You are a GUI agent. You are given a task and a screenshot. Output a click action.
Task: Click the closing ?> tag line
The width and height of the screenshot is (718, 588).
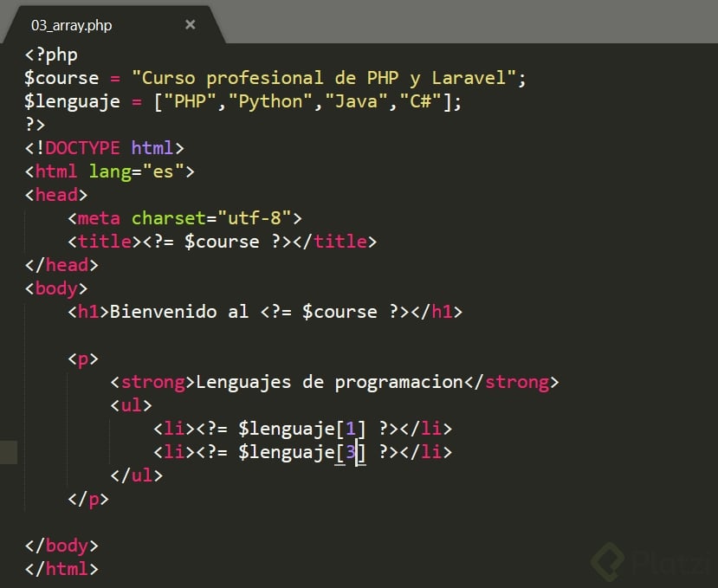click(36, 124)
